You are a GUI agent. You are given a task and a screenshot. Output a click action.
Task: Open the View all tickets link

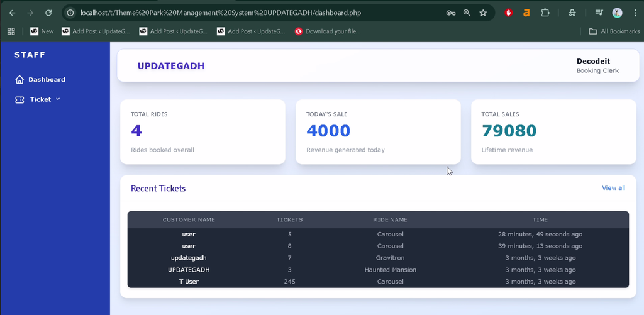tap(614, 188)
